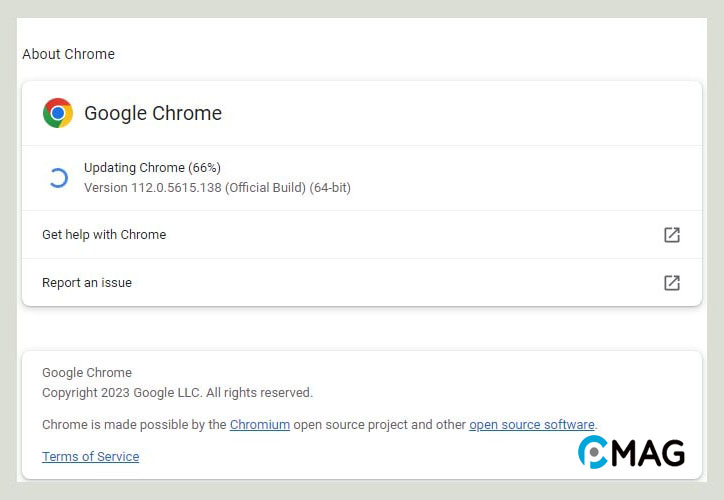Click the 'All rights reserved' text

(x=259, y=393)
